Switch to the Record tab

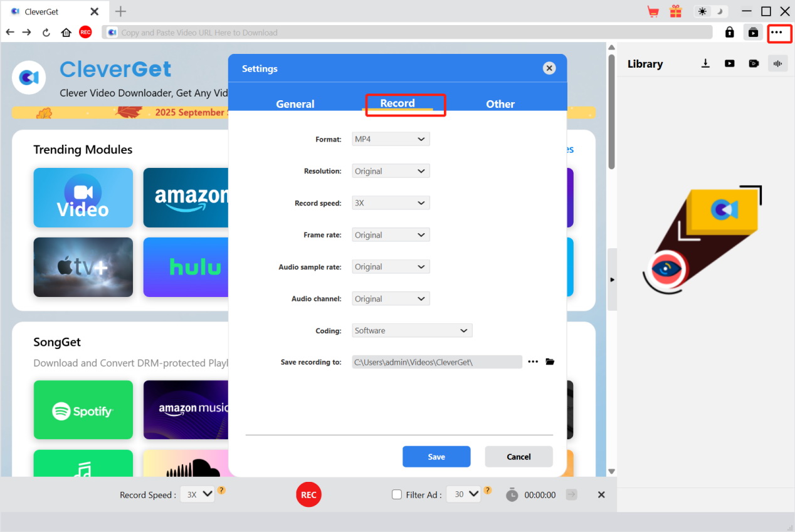click(x=397, y=103)
